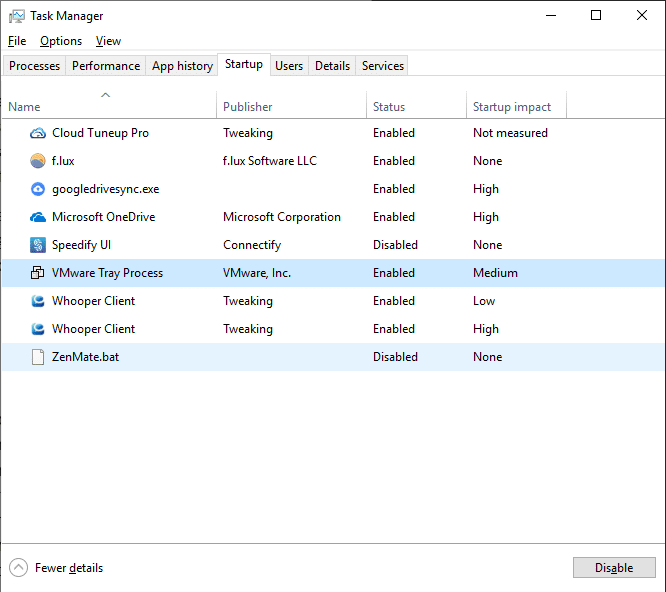Select ZenMate.bat entry name
Viewport: 666px width, 592px height.
[85, 357]
